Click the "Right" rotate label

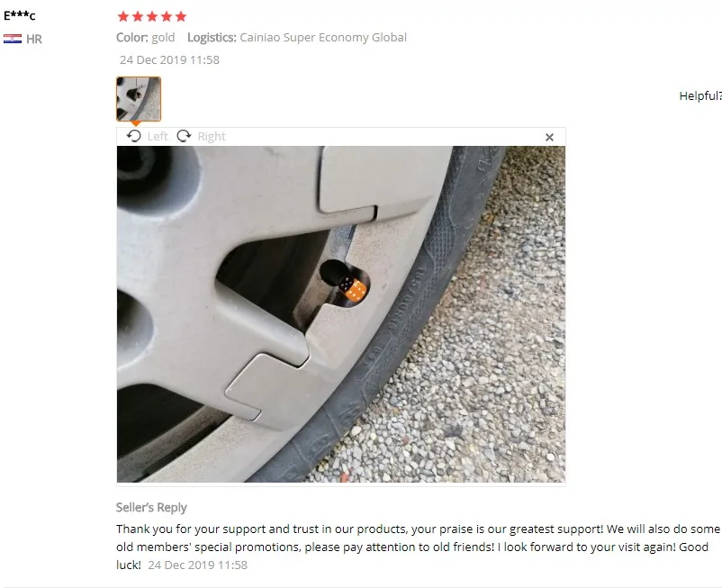tap(212, 136)
